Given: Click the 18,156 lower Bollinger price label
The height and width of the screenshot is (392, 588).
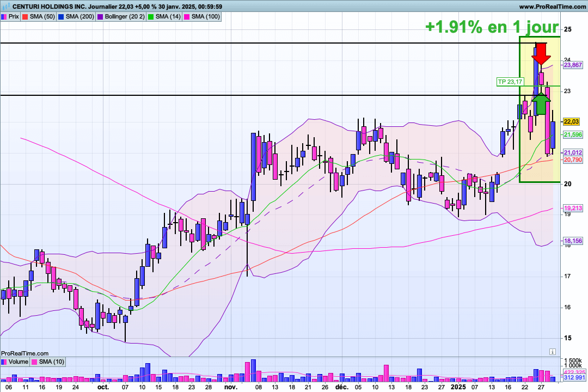Looking at the screenshot, I should 573,241.
